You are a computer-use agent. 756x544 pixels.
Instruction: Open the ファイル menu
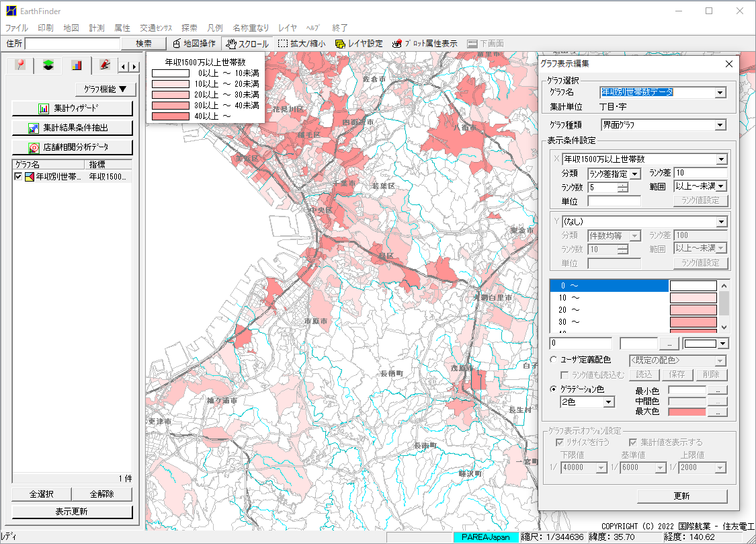(16, 28)
